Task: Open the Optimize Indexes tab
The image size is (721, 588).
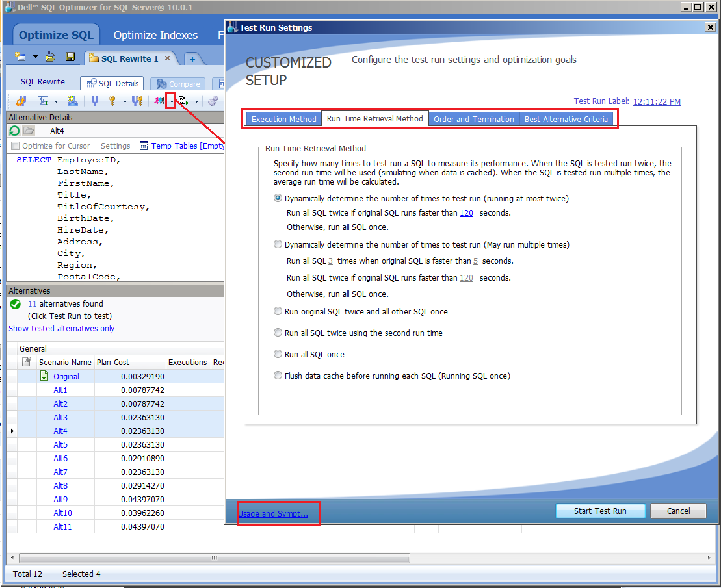Action: click(x=155, y=35)
